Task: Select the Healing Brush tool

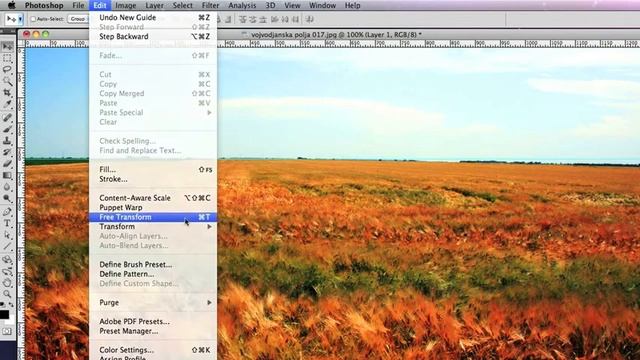Action: click(x=7, y=118)
